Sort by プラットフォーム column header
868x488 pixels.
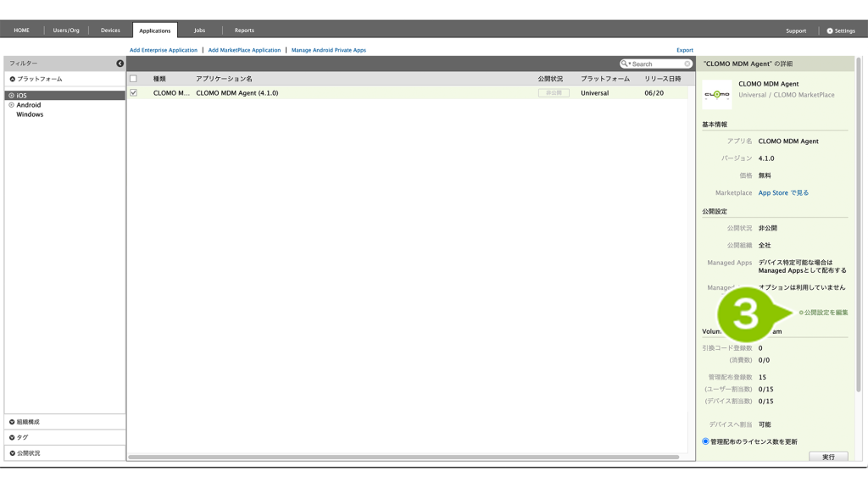[605, 79]
